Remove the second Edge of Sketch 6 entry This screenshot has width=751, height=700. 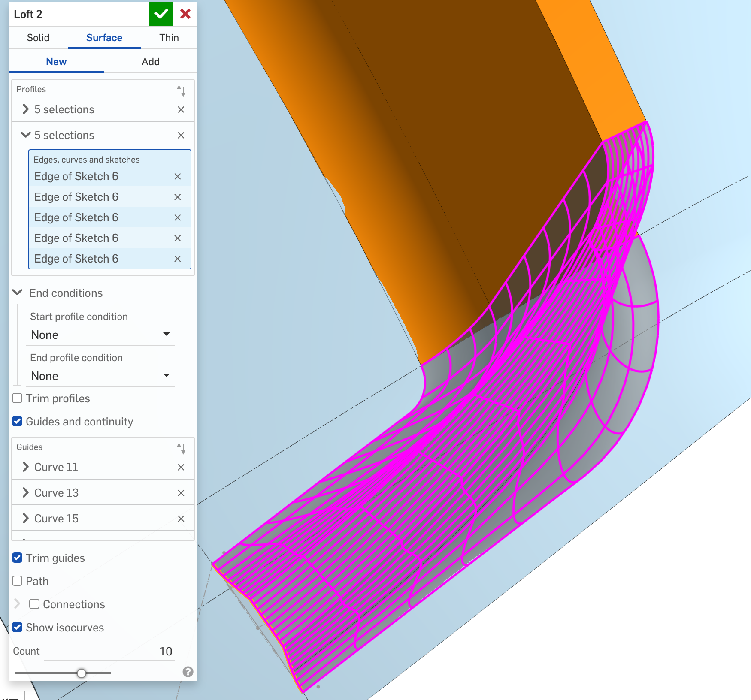click(x=178, y=197)
